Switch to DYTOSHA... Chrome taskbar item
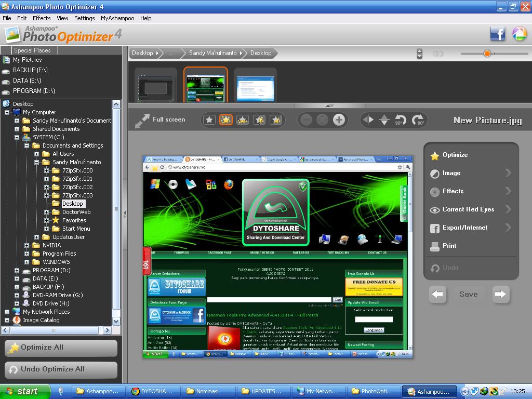The height and width of the screenshot is (399, 532). click(154, 392)
